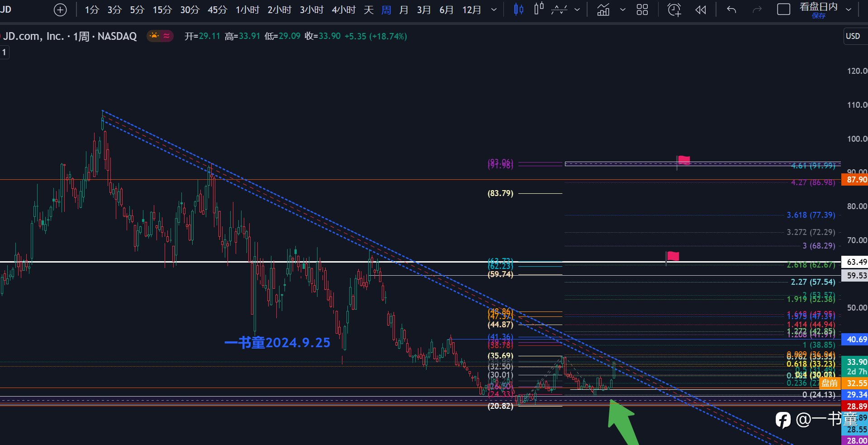Redo the last chart action
The width and height of the screenshot is (868, 445).
(x=757, y=10)
